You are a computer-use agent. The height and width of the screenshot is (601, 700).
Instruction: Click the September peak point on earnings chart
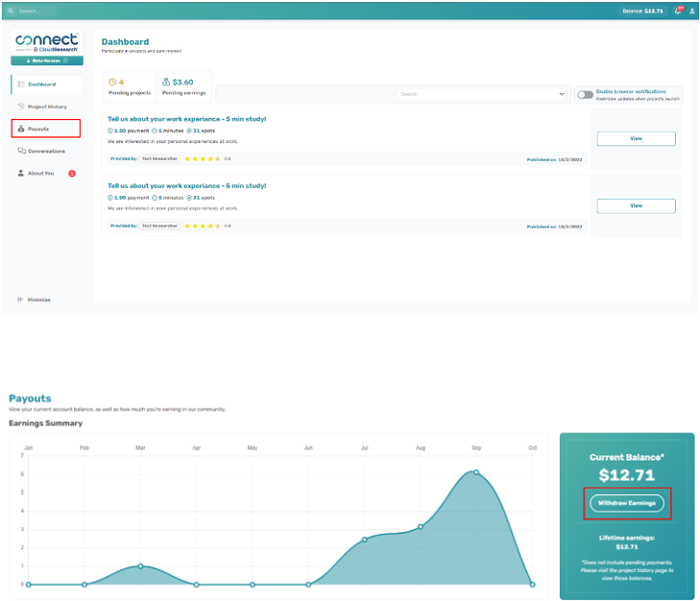tap(476, 472)
